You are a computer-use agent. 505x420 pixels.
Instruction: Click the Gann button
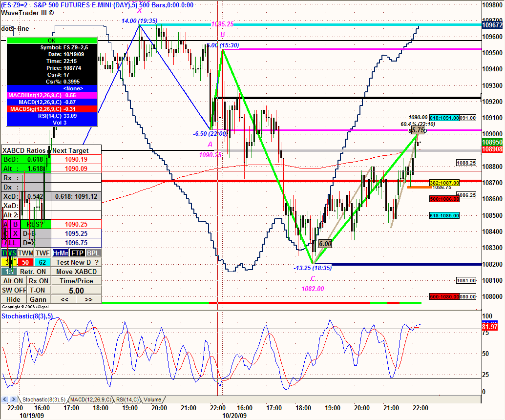point(38,299)
